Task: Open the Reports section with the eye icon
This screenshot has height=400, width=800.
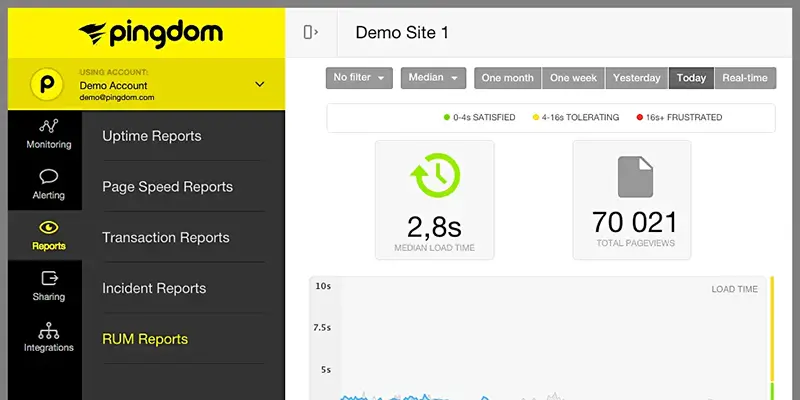Action: [48, 236]
